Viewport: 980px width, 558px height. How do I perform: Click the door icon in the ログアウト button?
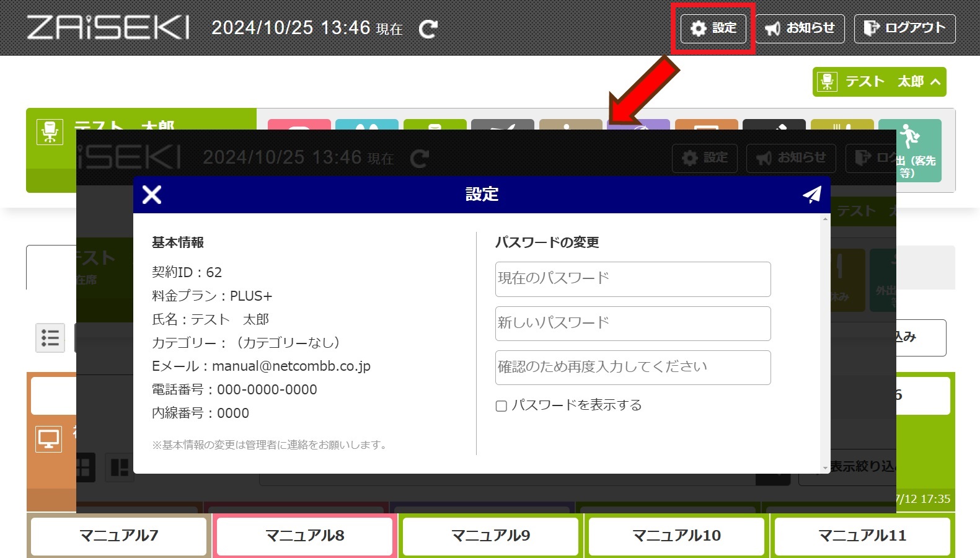(x=872, y=28)
